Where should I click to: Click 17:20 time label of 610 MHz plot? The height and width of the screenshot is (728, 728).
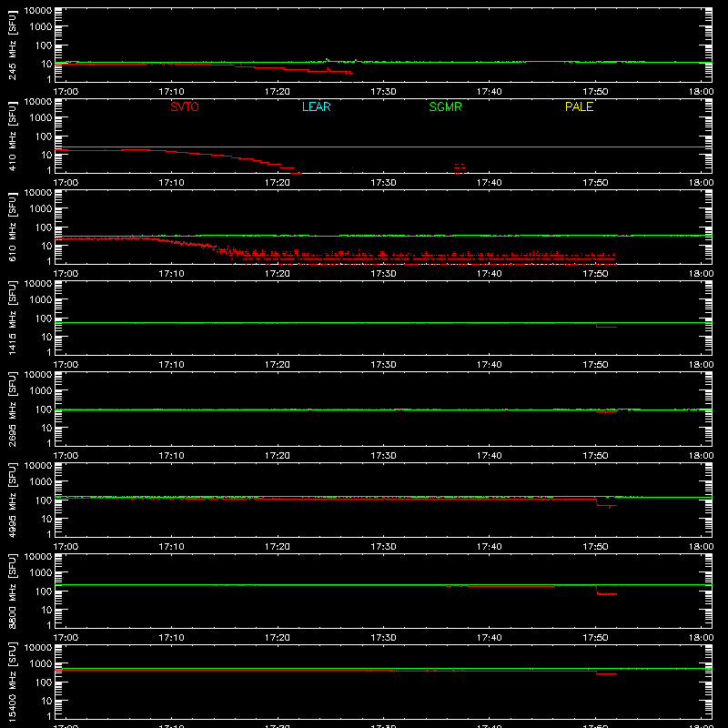point(278,274)
